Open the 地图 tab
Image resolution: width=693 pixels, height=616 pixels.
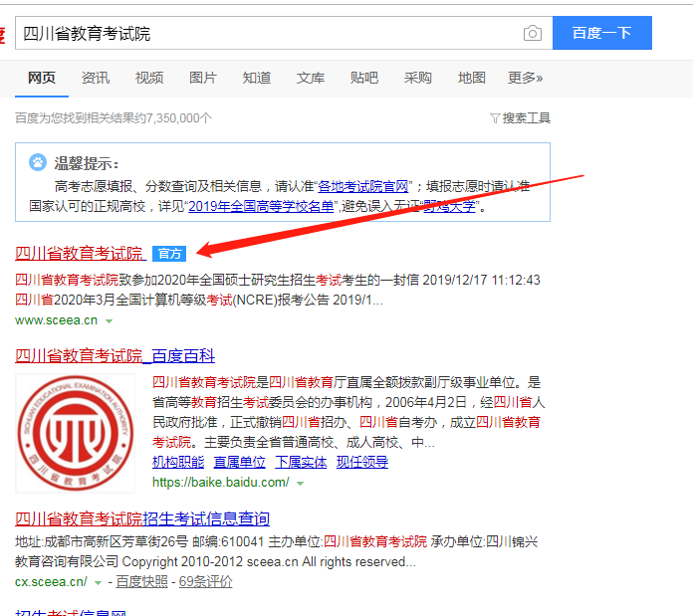[x=472, y=78]
